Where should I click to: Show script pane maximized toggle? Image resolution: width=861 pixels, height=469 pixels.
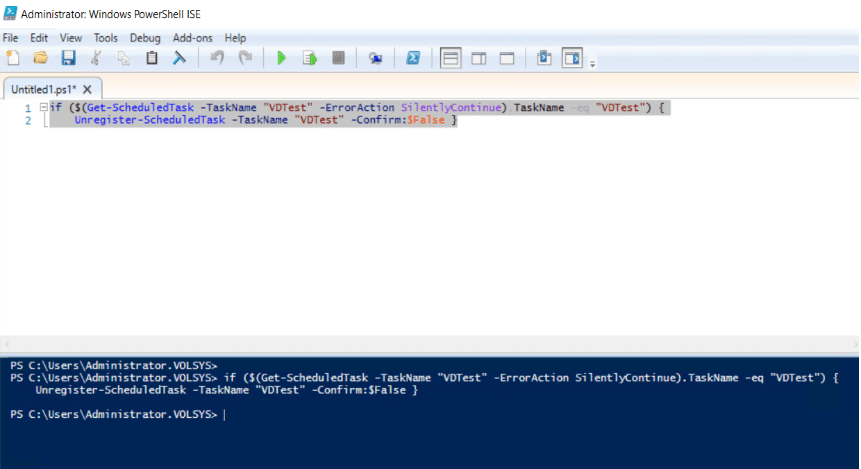coord(507,58)
